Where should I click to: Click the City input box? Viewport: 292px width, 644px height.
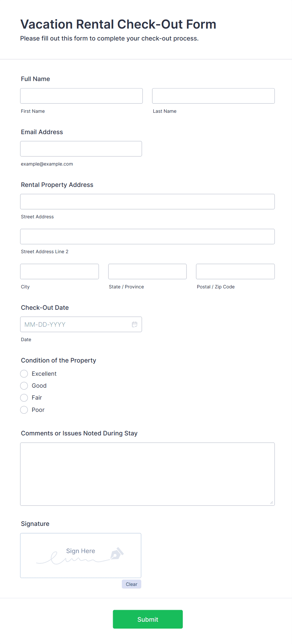pyautogui.click(x=60, y=271)
